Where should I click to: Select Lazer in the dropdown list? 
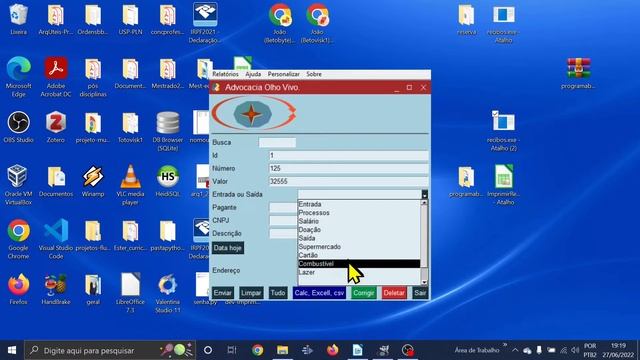tap(359, 273)
